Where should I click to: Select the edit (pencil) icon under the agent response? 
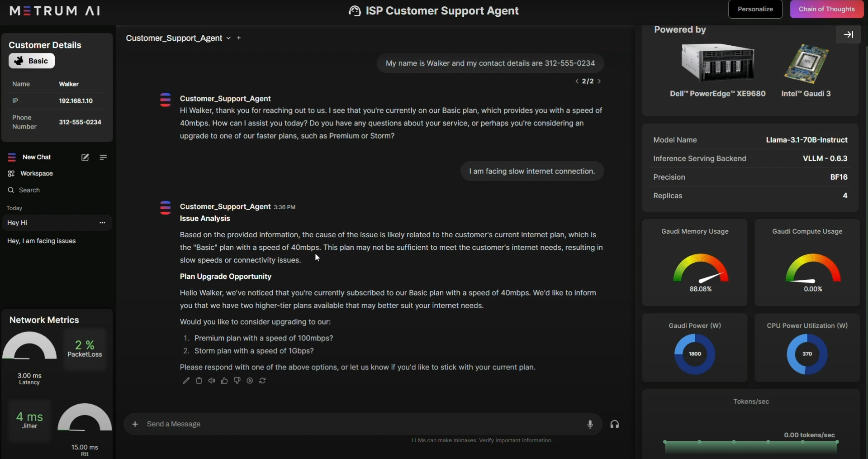pyautogui.click(x=186, y=381)
